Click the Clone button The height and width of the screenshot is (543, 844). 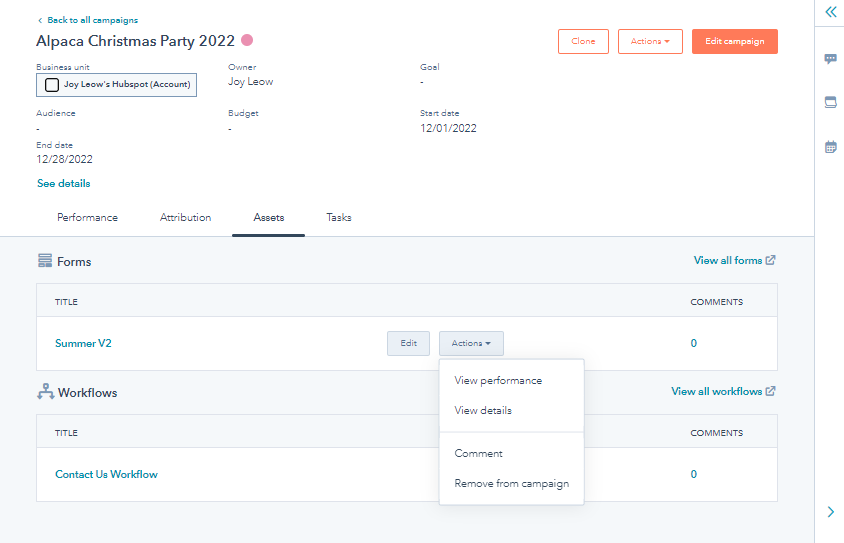tap(583, 41)
